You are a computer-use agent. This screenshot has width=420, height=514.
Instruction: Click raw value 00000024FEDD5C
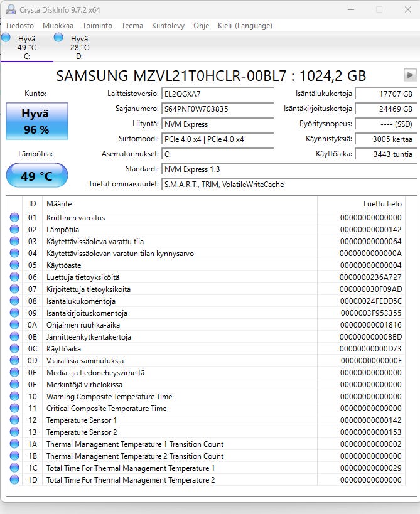(370, 301)
